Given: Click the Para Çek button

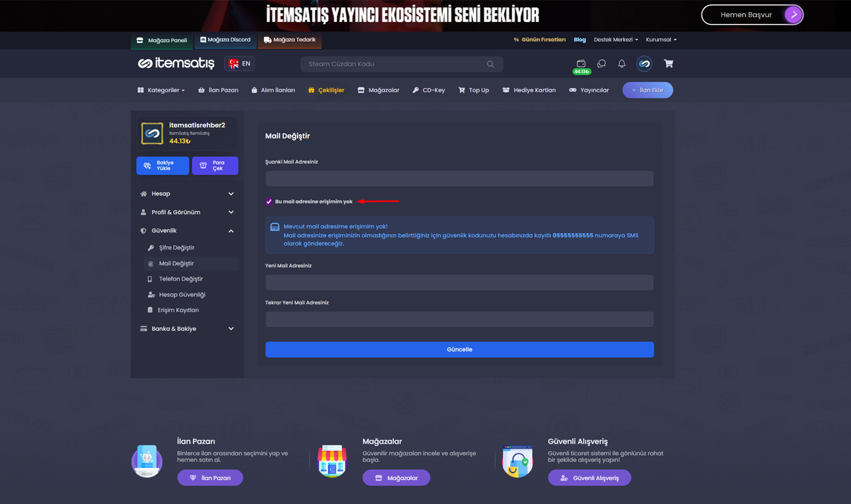Looking at the screenshot, I should [215, 166].
